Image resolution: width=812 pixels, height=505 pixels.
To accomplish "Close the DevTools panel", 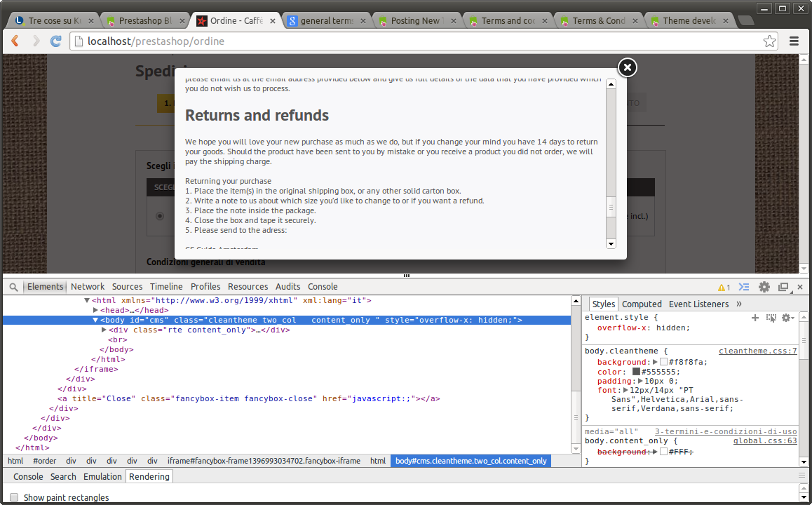I will tap(800, 287).
